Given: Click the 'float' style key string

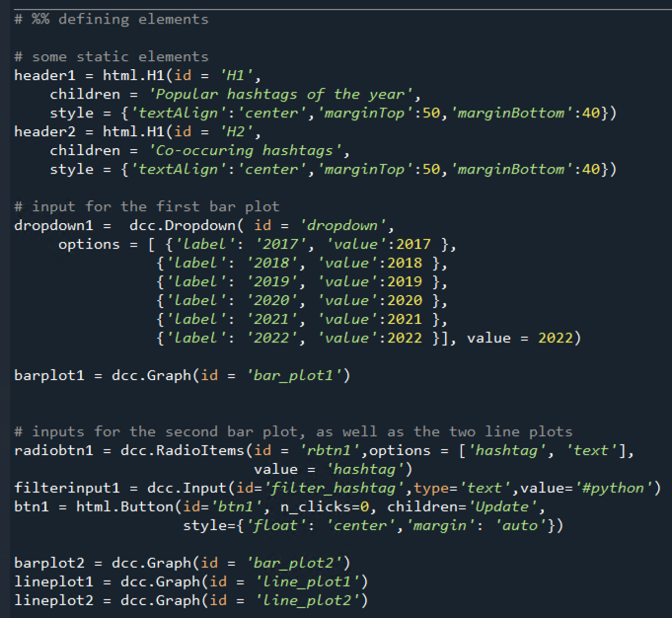Looking at the screenshot, I should tap(276, 526).
